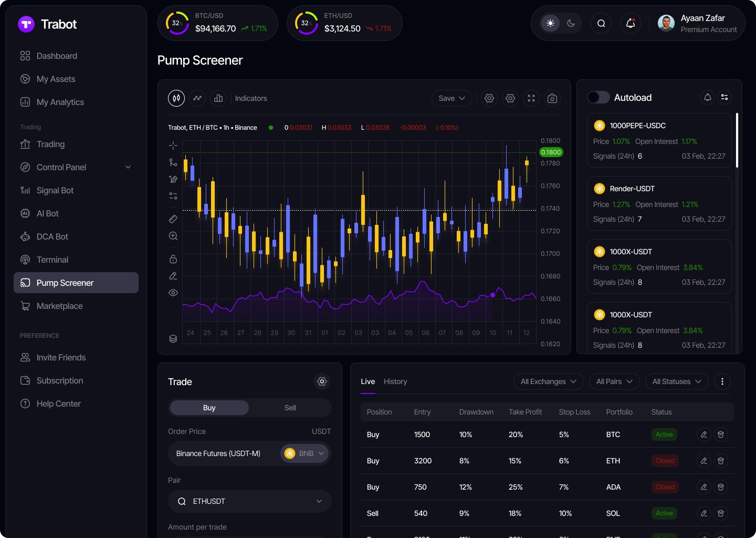Screen dimensions: 756x538
Task: Open Help Center from the sidebar
Action: [57, 403]
